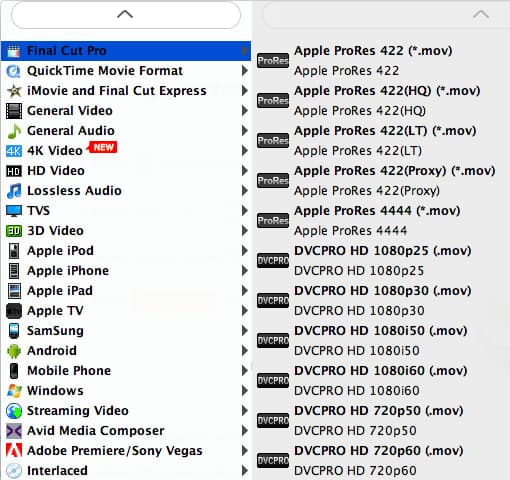Click the Streaming Video globe icon
The width and height of the screenshot is (510, 480).
pos(14,411)
